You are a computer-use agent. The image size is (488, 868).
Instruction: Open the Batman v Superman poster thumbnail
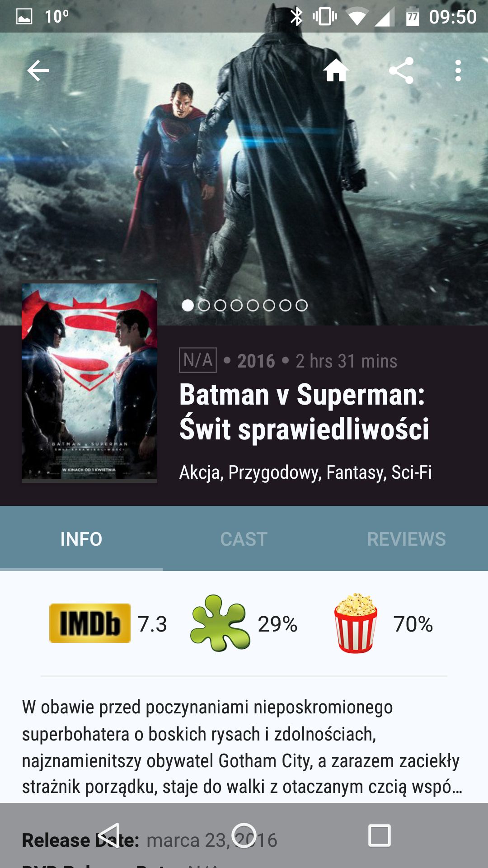click(x=89, y=382)
